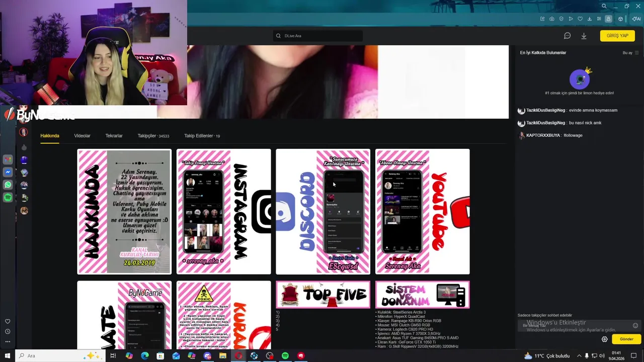Click the DLive Ara search field

[x=318, y=36]
